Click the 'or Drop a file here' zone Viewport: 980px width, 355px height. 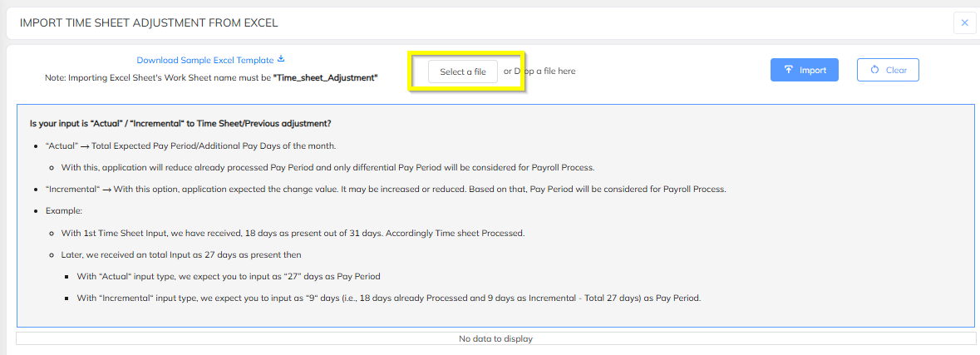(539, 71)
